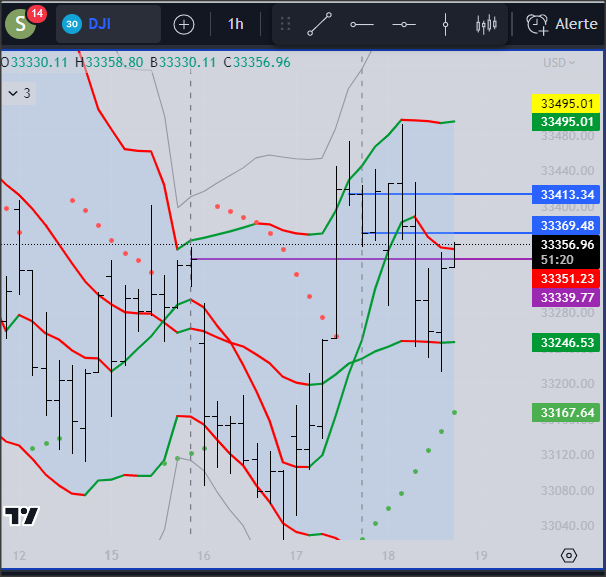
Task: Click the date label 16 on time axis
Action: coord(204,556)
